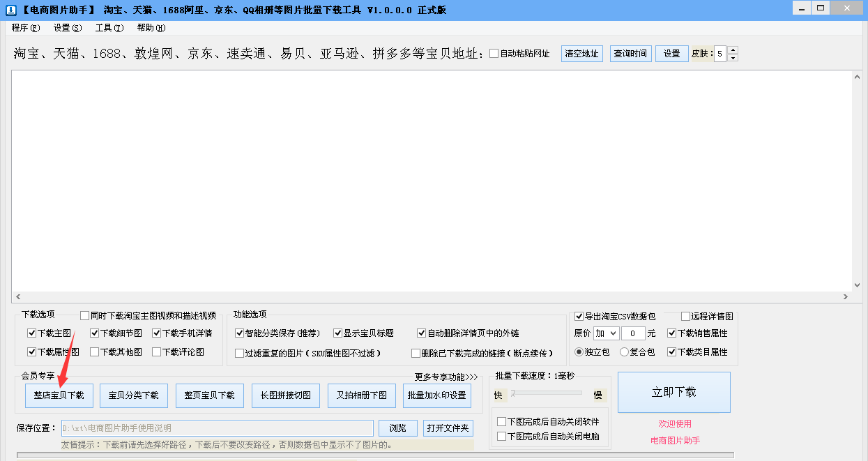Screen dimensions: 868x461
Task: Expand 更多专享功能>>> link
Action: pos(446,377)
